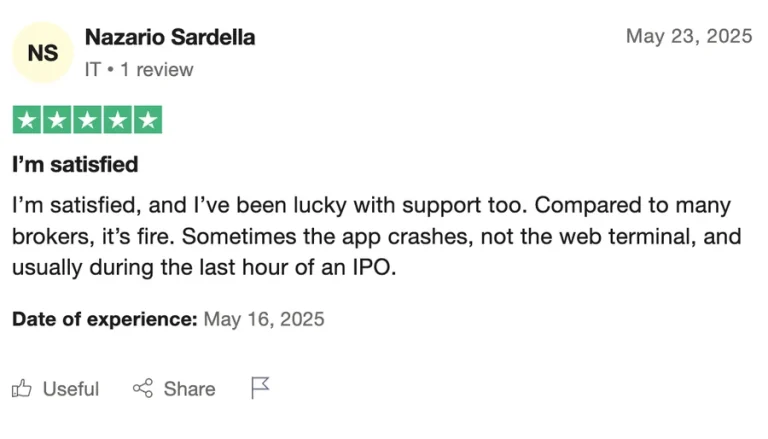Screen dimensions: 768x439
Task: Click the first green star in the rating
Action: 27,120
